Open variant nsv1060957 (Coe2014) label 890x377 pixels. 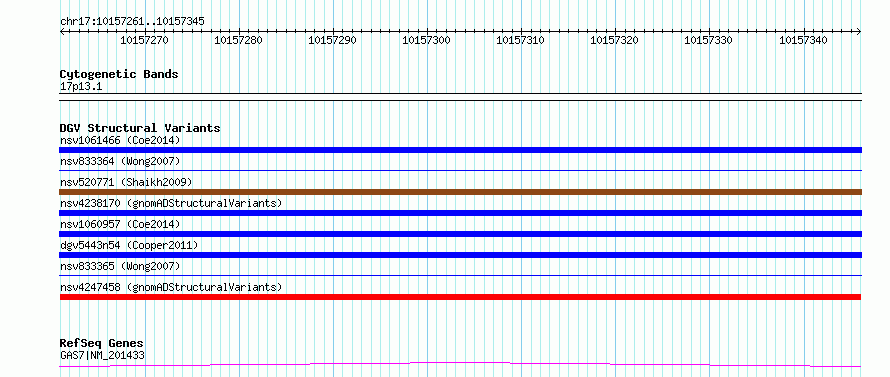pos(120,224)
